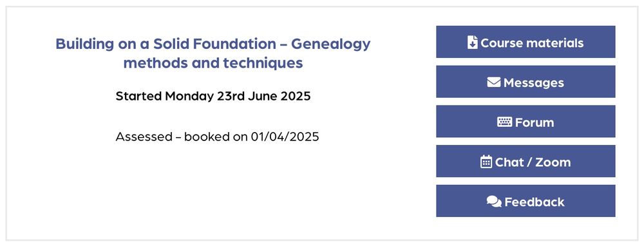This screenshot has height=246, width=644.
Task: Click the envelope icon beside Messages
Action: tap(494, 82)
